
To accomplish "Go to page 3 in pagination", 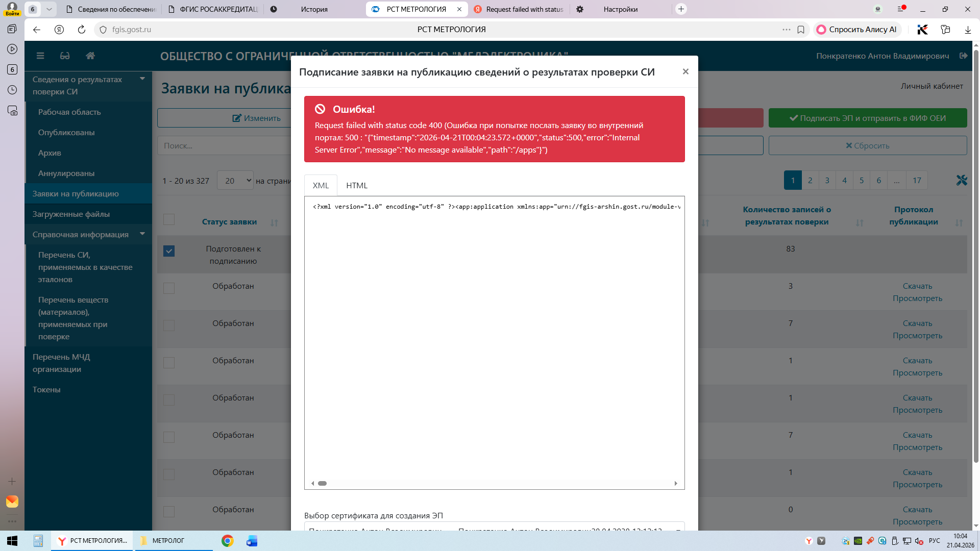I will pos(827,181).
